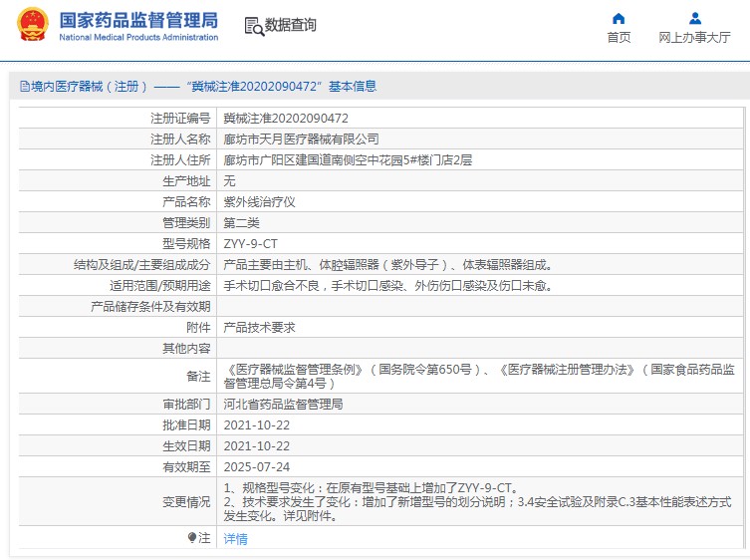The height and width of the screenshot is (560, 750).
Task: Click the 批准日期 label
Action: [x=186, y=425]
